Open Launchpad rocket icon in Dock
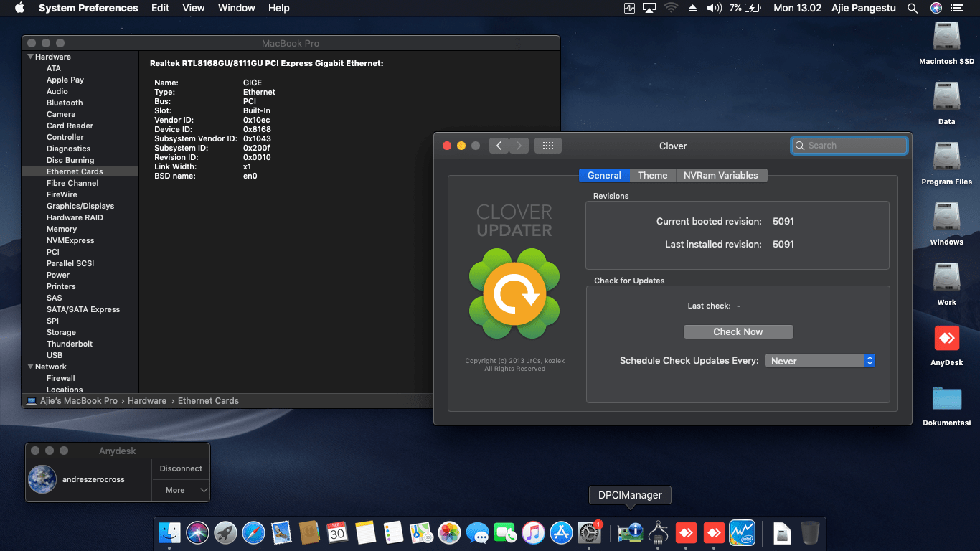 (225, 532)
